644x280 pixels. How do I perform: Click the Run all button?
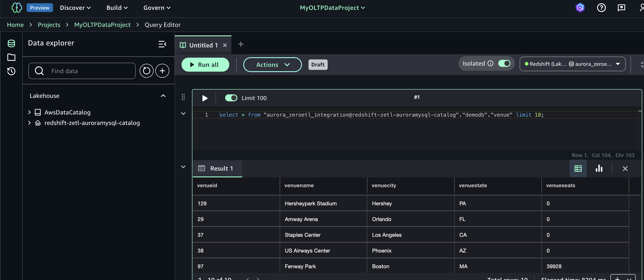click(x=205, y=65)
